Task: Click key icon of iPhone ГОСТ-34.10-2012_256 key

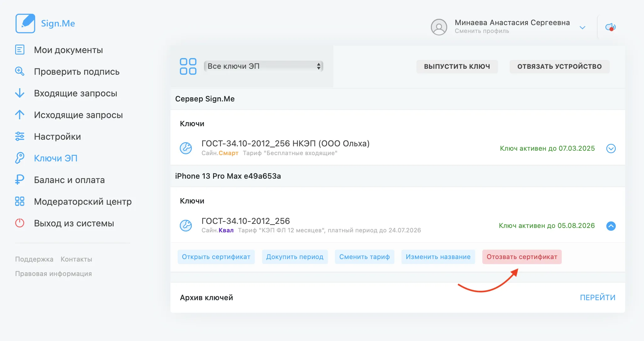Action: tap(186, 225)
